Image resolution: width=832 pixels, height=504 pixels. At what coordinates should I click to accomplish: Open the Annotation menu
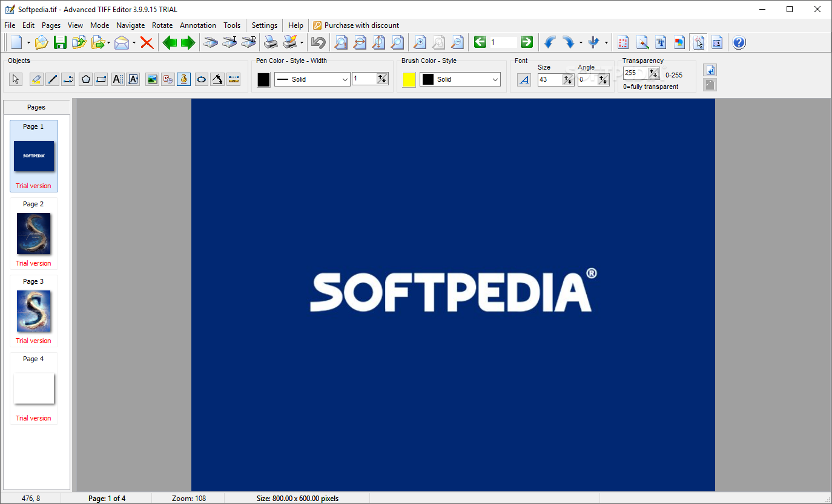198,25
